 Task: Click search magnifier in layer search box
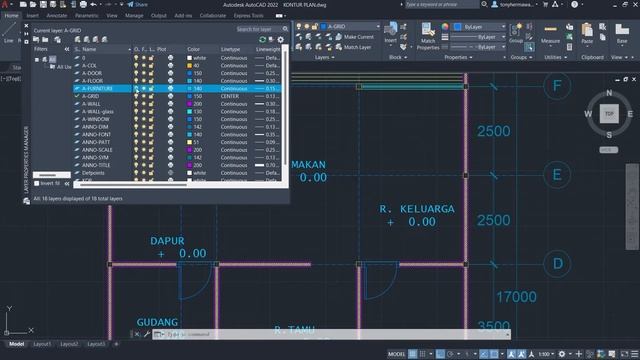[x=285, y=29]
